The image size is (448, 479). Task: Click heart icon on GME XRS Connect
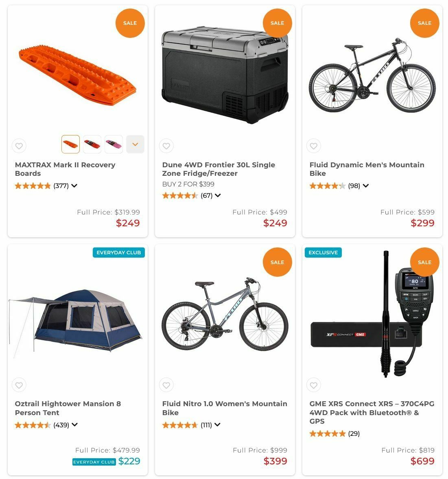[x=313, y=385]
